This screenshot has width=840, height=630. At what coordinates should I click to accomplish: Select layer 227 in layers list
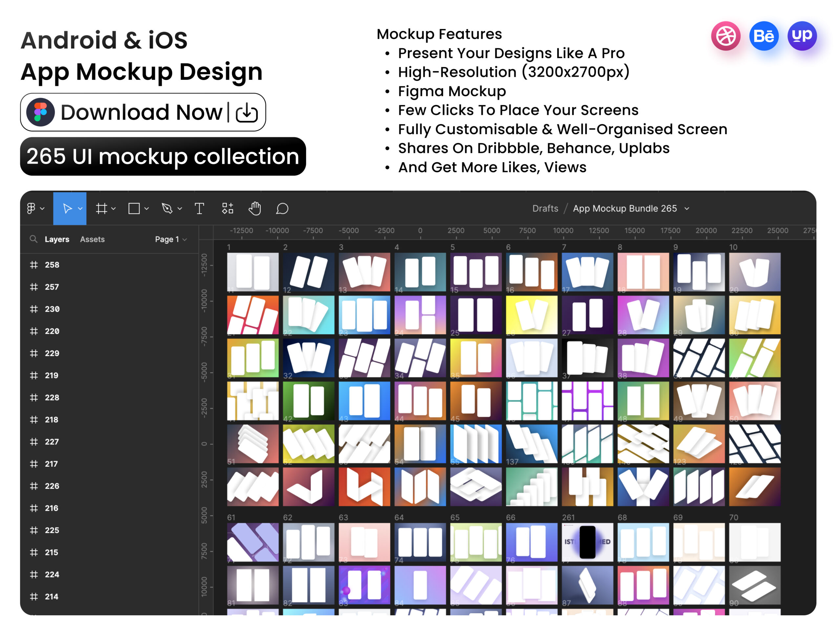click(109, 442)
